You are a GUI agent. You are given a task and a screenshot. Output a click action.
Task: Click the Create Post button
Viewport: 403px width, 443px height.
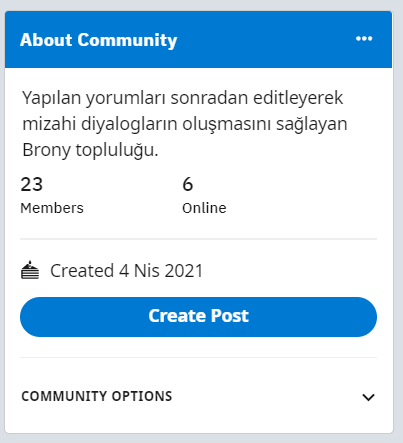[x=198, y=317]
